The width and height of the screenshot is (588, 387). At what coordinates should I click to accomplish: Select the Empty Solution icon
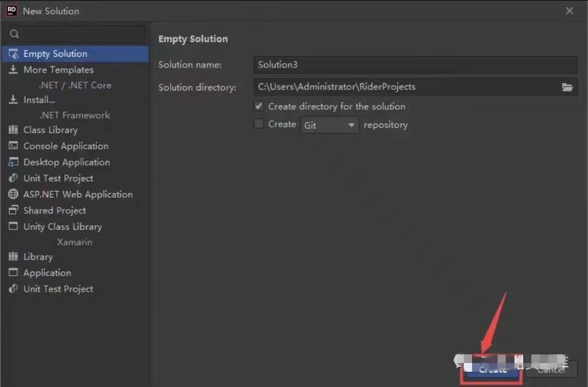[14, 54]
